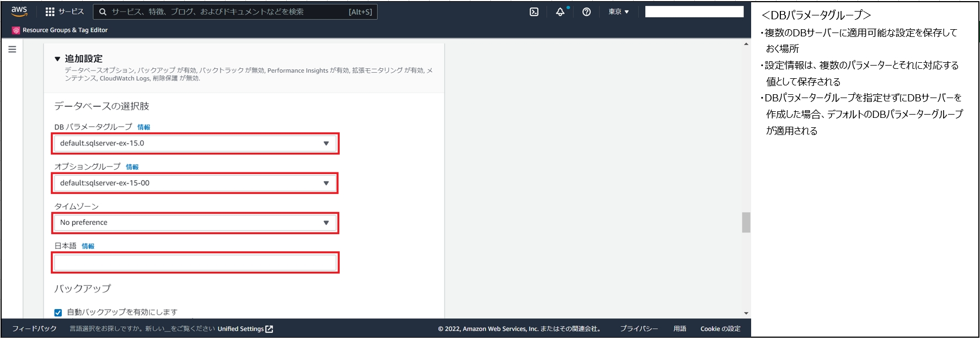Open the DB パラメータグループ dropdown
This screenshot has height=357, width=980.
[x=195, y=143]
